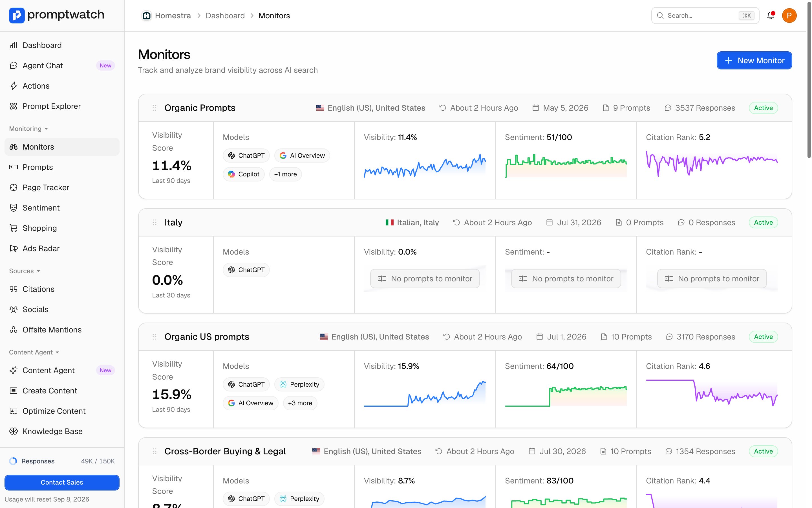The width and height of the screenshot is (812, 508).
Task: Expand '+1 more' models in Organic Prompts
Action: [x=286, y=174]
